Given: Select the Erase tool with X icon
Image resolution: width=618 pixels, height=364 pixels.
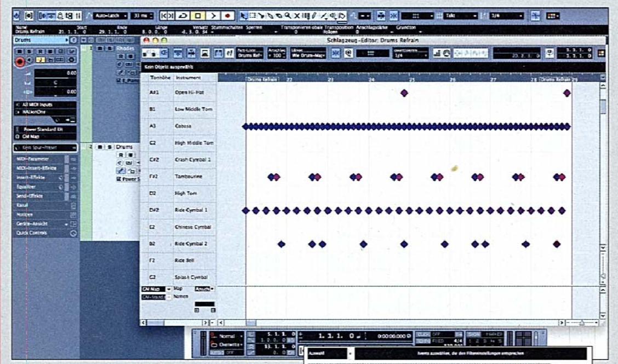Looking at the screenshot, I should pyautogui.click(x=296, y=16).
